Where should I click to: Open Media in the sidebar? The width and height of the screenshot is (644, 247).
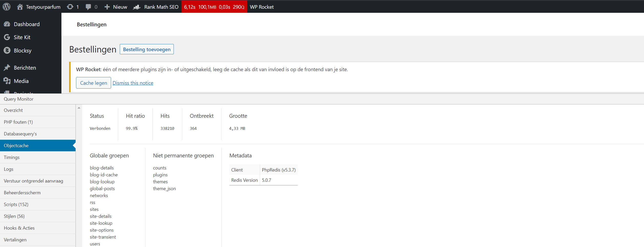point(31,81)
